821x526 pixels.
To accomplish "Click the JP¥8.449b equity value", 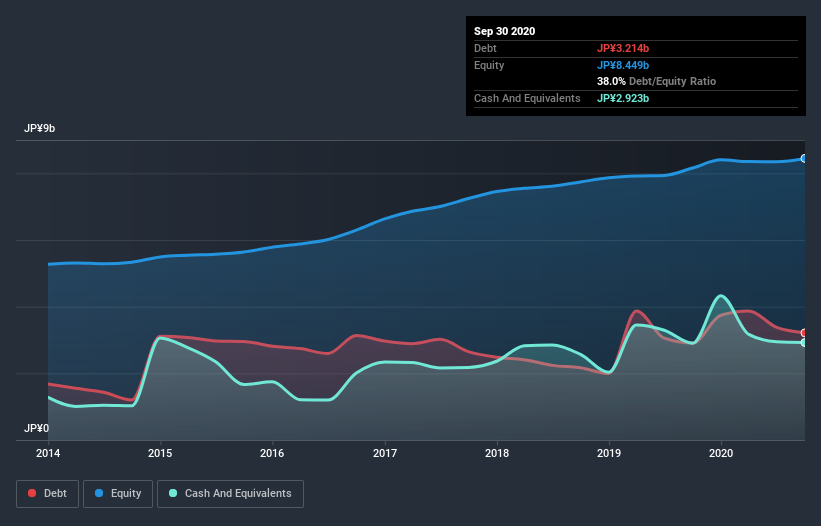I will pos(623,65).
